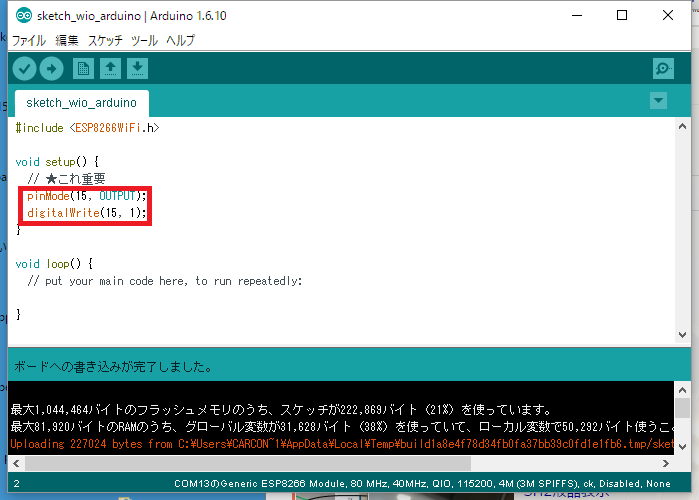Save the sketch with Save icon
The image size is (699, 500).
(x=137, y=69)
